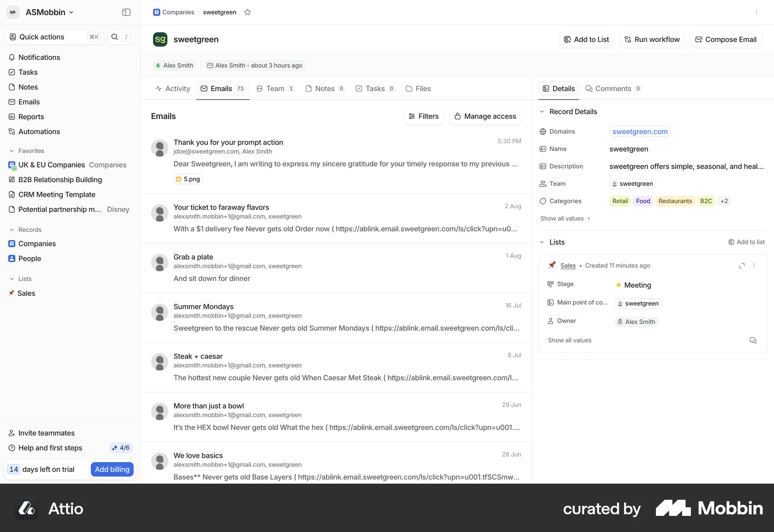Screen dimensions: 774x532
Task: Expand the Sales list card to full view
Action: click(742, 265)
